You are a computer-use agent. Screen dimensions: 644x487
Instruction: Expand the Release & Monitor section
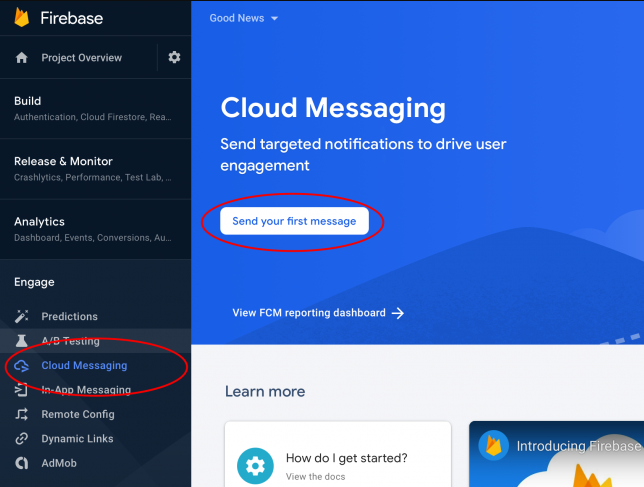(x=95, y=169)
